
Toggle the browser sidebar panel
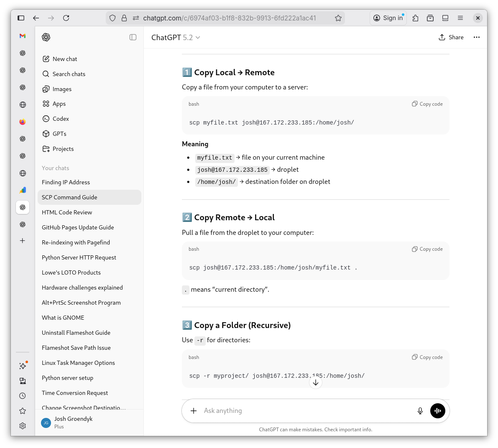[x=21, y=18]
